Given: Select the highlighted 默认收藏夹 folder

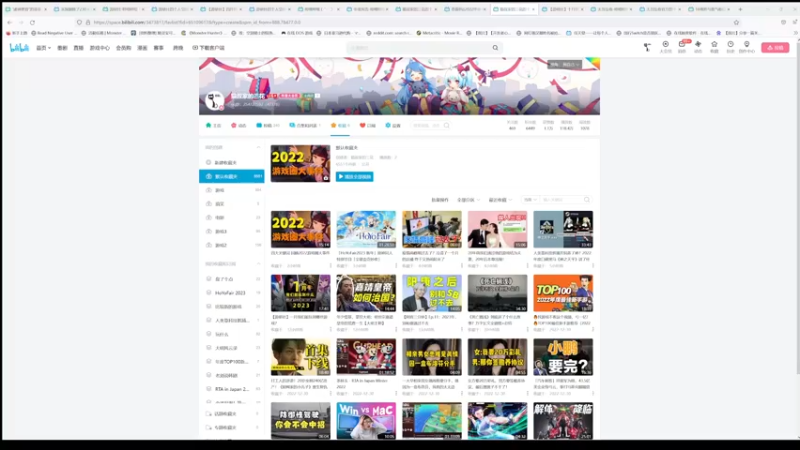Looking at the screenshot, I should [x=232, y=177].
